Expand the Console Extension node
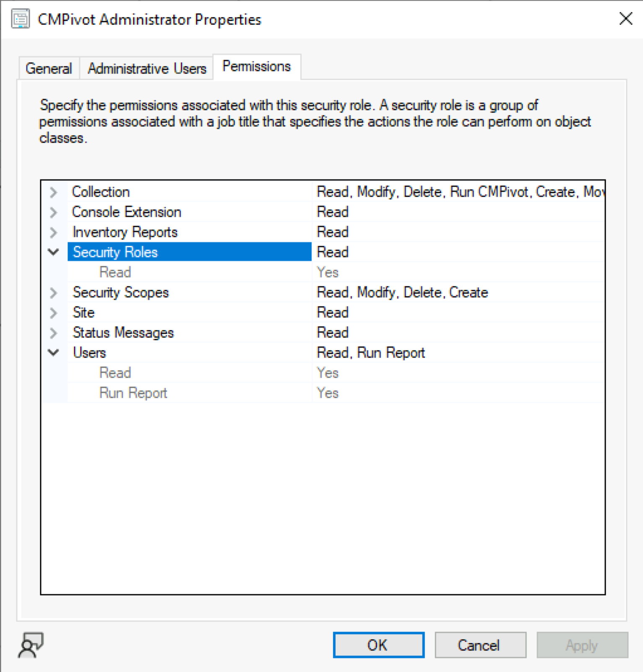This screenshot has height=672, width=643. tap(53, 212)
